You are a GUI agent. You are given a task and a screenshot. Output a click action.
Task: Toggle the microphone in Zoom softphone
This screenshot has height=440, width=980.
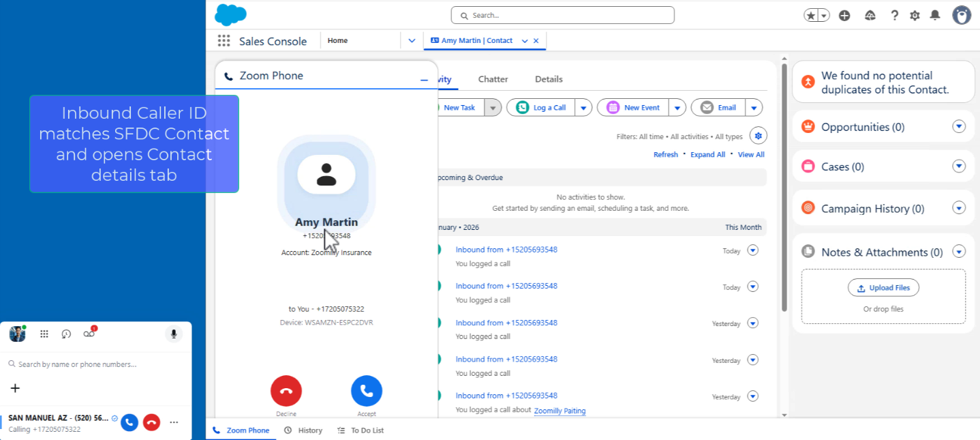point(174,334)
